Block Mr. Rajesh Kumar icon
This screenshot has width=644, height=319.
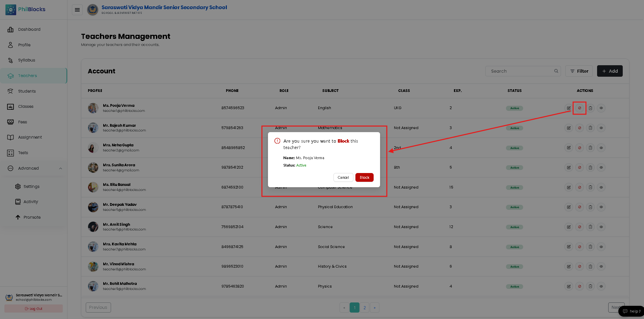pyautogui.click(x=580, y=128)
